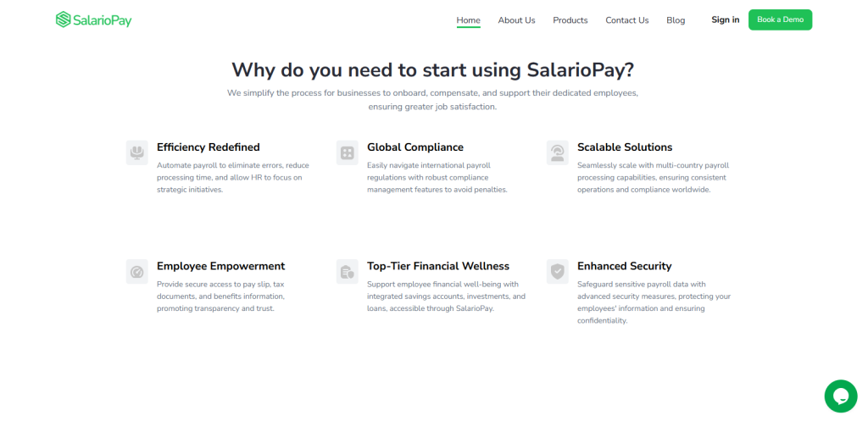Click the Global Compliance grid icon
The image size is (868, 421).
(347, 152)
